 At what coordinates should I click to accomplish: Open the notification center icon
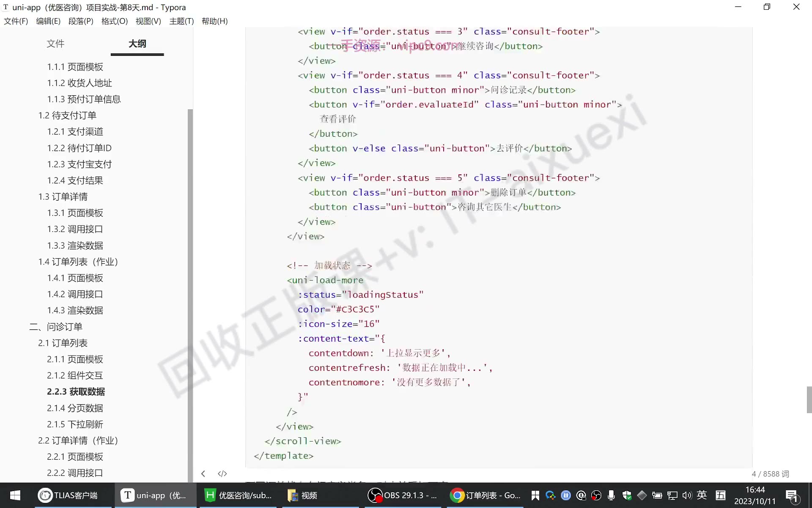[x=792, y=496]
